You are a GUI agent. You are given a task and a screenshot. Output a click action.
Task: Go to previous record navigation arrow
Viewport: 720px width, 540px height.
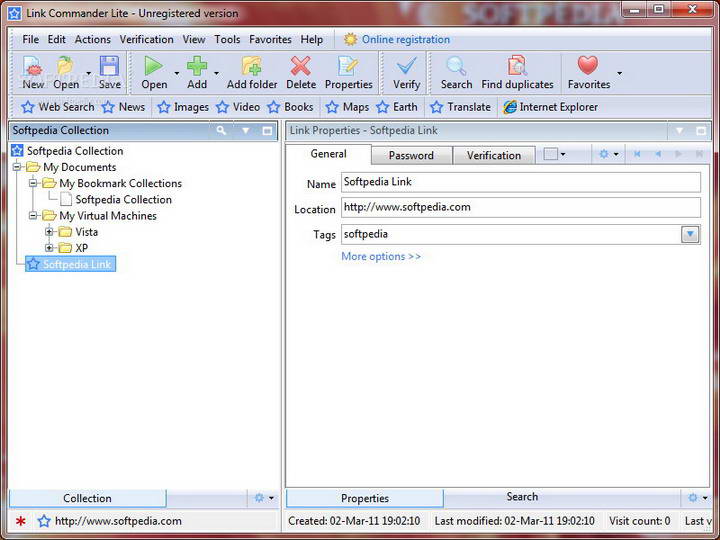coord(658,154)
